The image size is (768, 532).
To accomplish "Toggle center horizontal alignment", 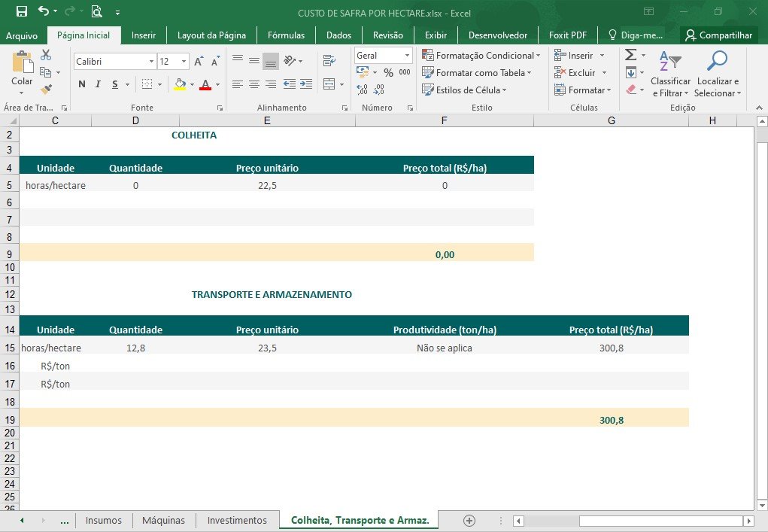I will [253, 84].
